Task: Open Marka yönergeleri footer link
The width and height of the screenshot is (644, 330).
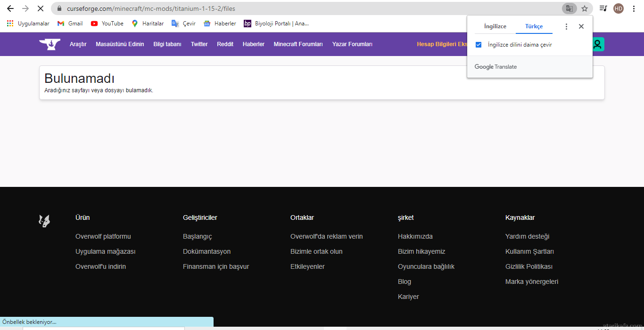Action: (x=532, y=282)
